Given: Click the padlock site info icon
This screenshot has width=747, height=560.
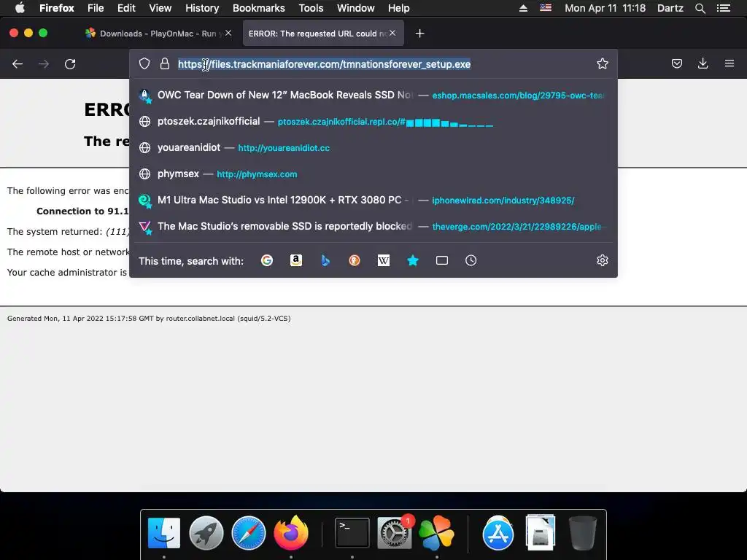Looking at the screenshot, I should (x=165, y=64).
